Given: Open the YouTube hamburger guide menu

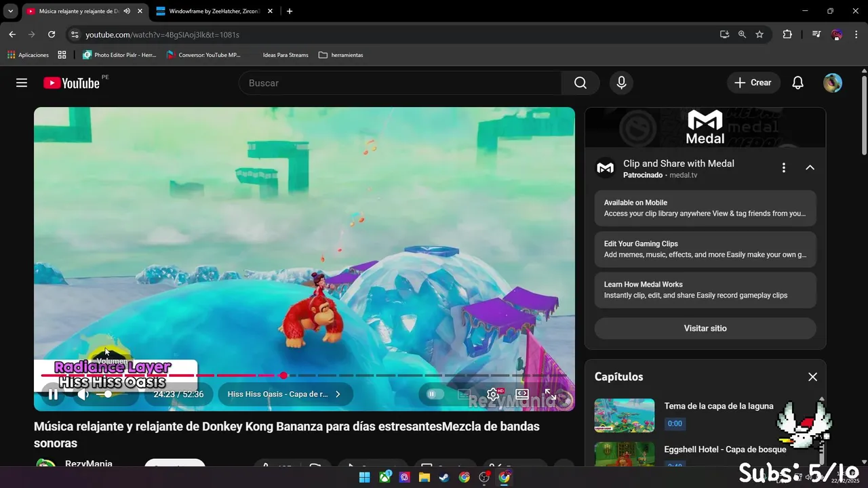Looking at the screenshot, I should tap(22, 83).
